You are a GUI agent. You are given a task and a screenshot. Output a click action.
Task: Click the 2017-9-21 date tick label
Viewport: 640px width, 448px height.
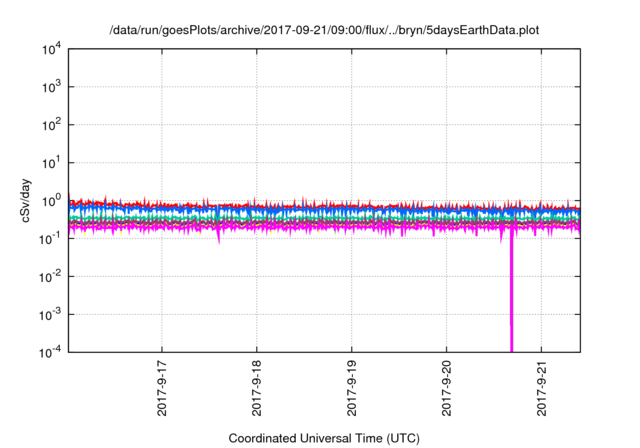click(x=542, y=388)
